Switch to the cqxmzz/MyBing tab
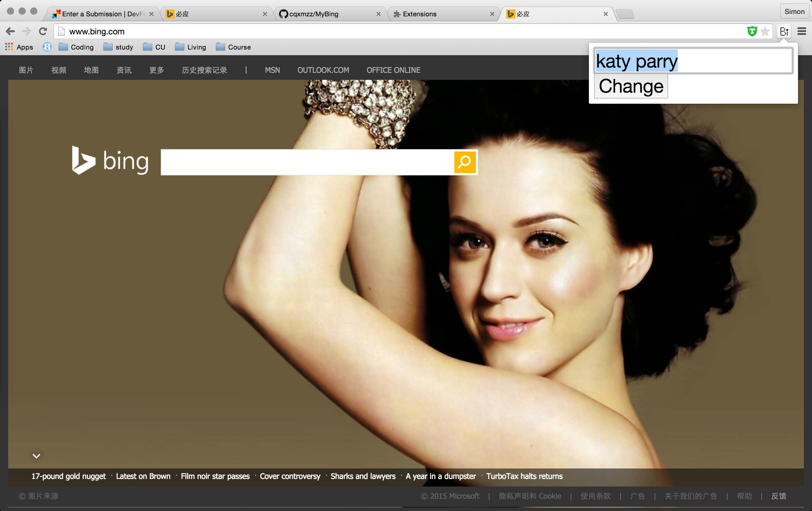This screenshot has width=812, height=511. click(x=314, y=14)
